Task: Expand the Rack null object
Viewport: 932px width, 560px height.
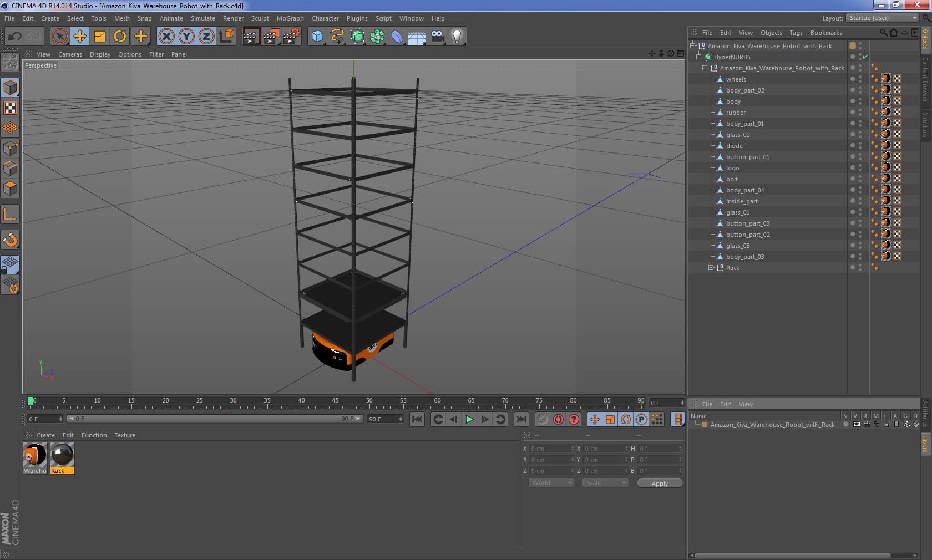Action: pyautogui.click(x=711, y=267)
